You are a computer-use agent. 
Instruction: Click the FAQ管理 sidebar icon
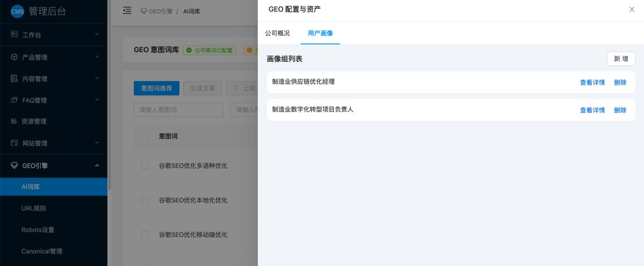[x=14, y=100]
